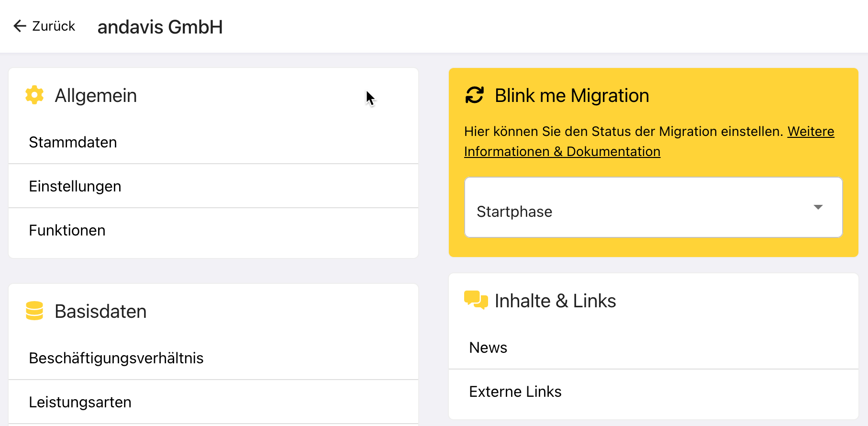The image size is (868, 426).
Task: Click the Blink me Migration sync icon
Action: click(475, 95)
